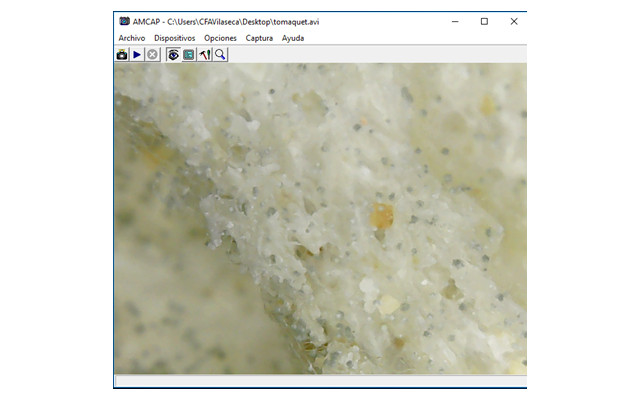Open the Dispositivos menu
Viewport: 640px width, 400px height.
point(174,38)
